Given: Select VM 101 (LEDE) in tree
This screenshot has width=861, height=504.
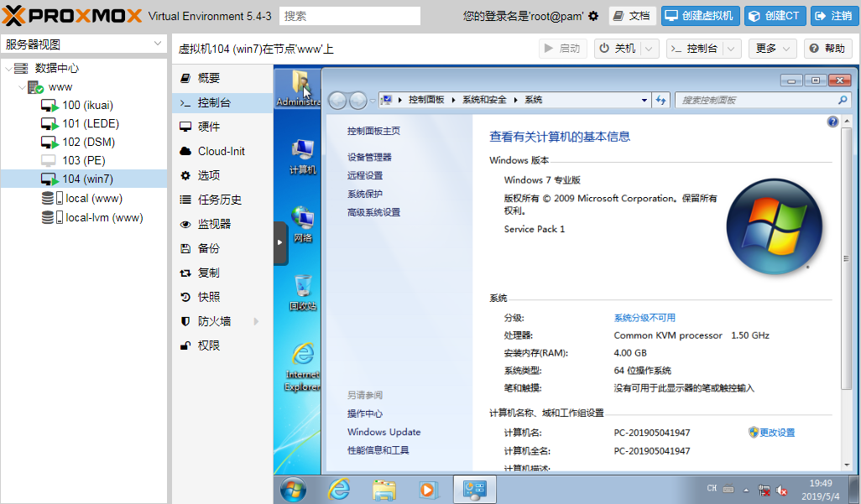Looking at the screenshot, I should pos(91,123).
